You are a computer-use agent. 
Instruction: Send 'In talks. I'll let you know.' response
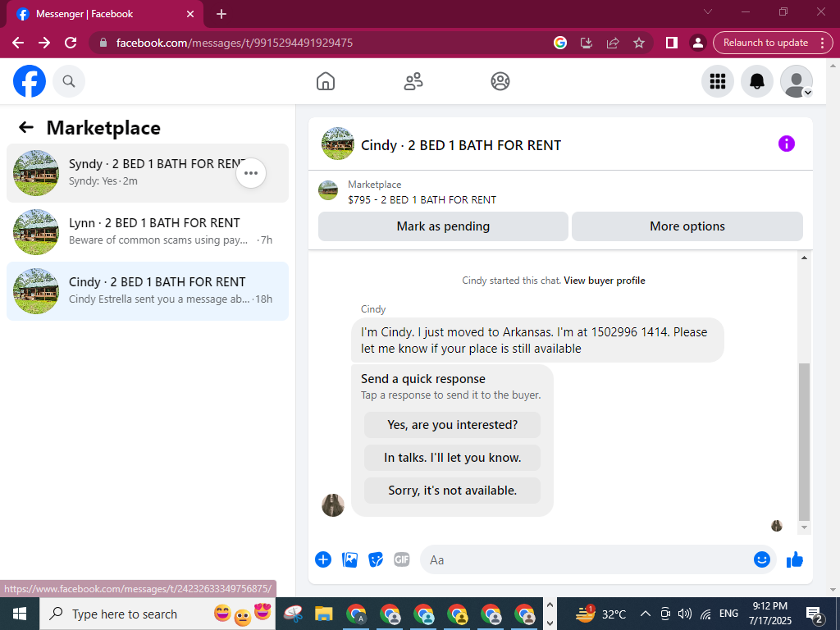coord(452,458)
